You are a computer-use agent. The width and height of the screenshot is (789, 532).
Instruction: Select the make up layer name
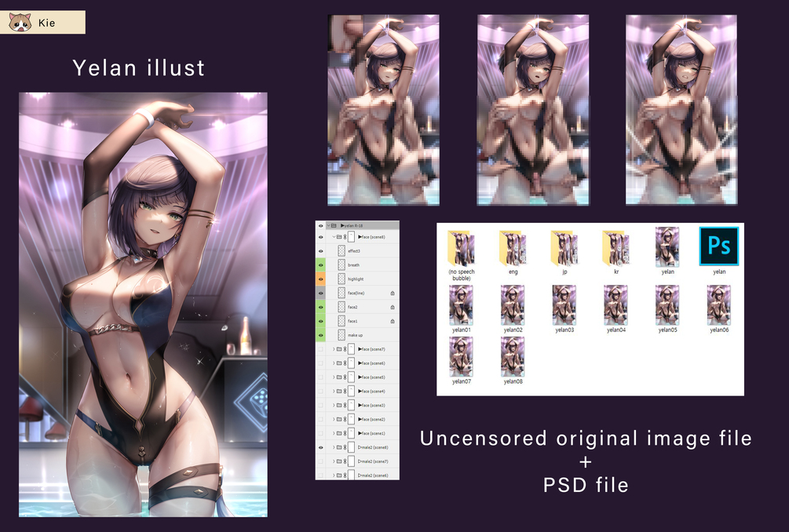tap(356, 335)
